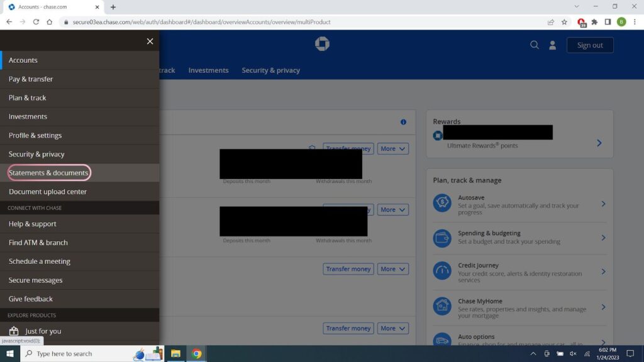Open Security & privacy top navigation tab
This screenshot has width=644, height=362.
(x=270, y=70)
